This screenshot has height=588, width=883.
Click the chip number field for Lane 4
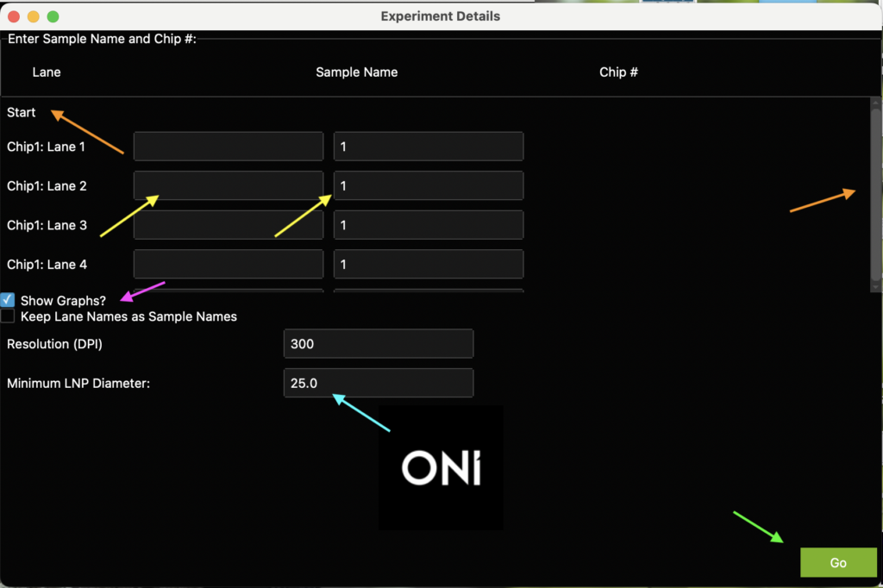tap(428, 264)
